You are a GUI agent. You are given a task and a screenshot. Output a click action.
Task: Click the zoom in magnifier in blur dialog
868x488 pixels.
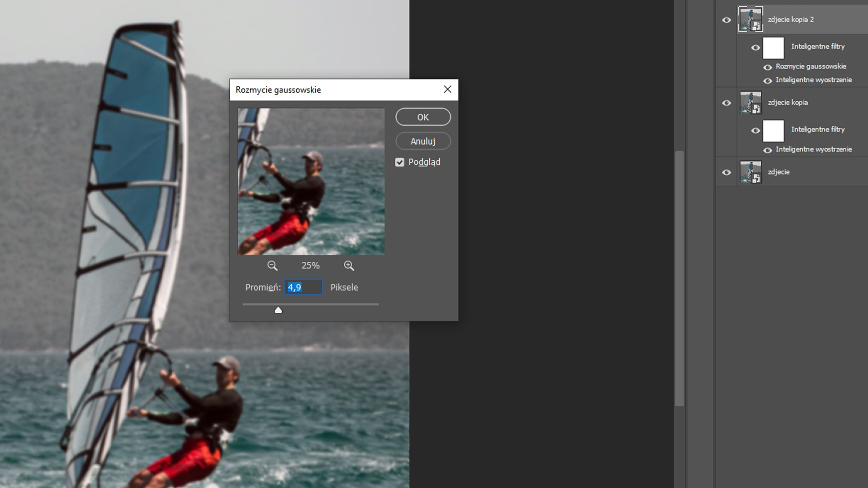(349, 265)
